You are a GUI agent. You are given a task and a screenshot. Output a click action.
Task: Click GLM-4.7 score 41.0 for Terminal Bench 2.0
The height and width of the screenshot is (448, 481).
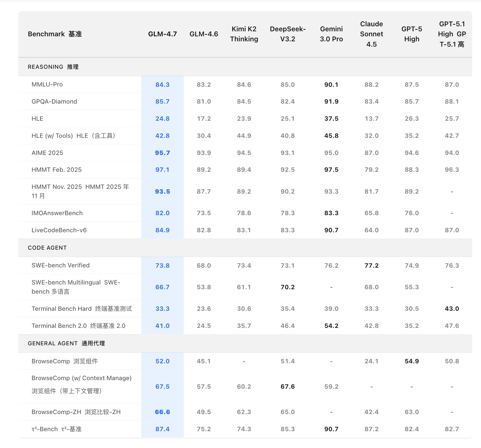coord(162,326)
